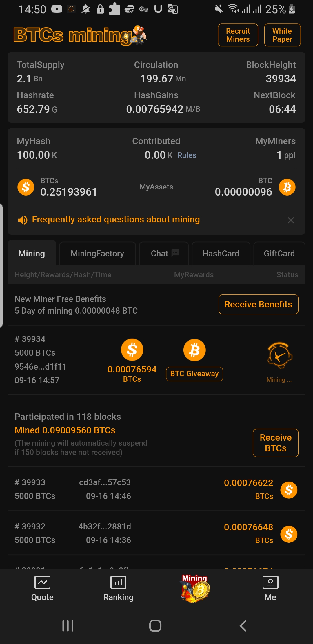Image resolution: width=313 pixels, height=644 pixels.
Task: Tap the Bitcoin coin above BTC Giveaway
Action: (x=194, y=350)
